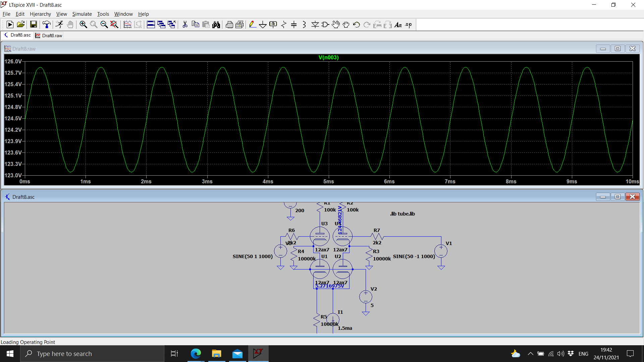Open File Explorer from the taskbar
Screen dimensions: 644x362
click(217, 354)
